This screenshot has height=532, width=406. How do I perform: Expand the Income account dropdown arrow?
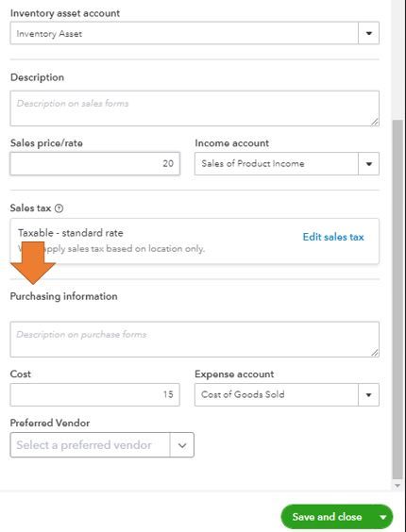[x=368, y=164]
